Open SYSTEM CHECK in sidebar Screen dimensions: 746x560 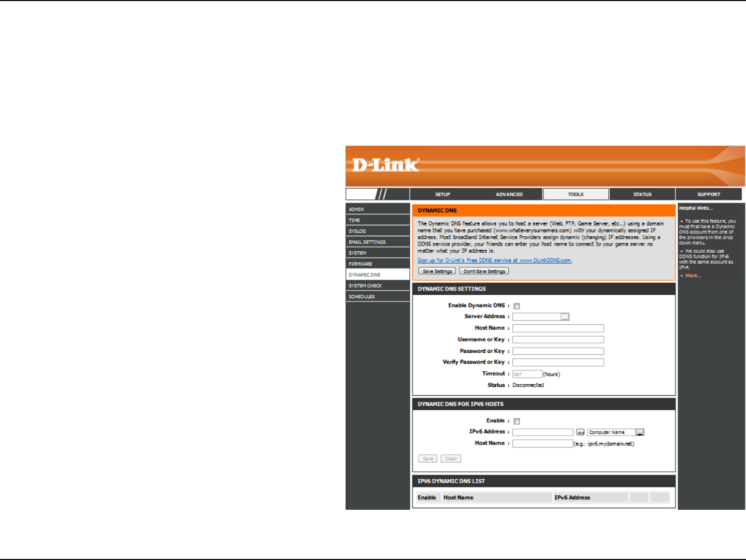pos(378,285)
